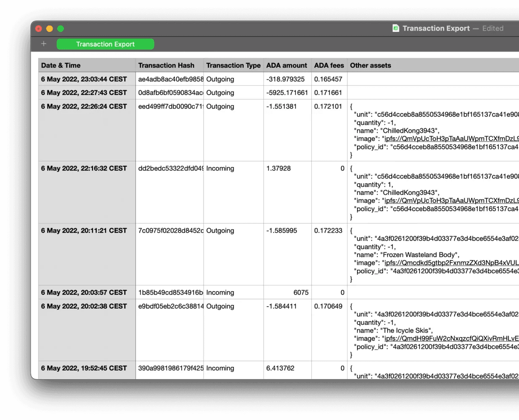The image size is (519, 420).
Task: Select Incoming type cell in 20:03:57 row
Action: click(234, 292)
